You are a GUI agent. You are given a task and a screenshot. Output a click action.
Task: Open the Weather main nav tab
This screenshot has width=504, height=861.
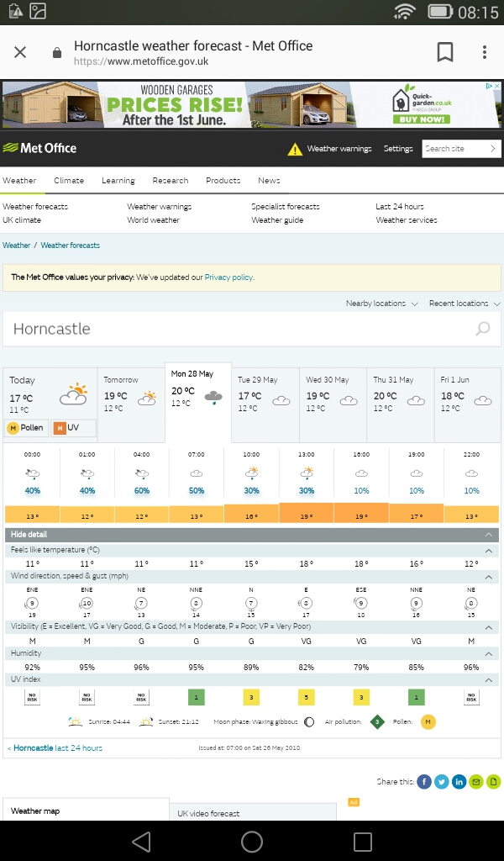pyautogui.click(x=19, y=180)
